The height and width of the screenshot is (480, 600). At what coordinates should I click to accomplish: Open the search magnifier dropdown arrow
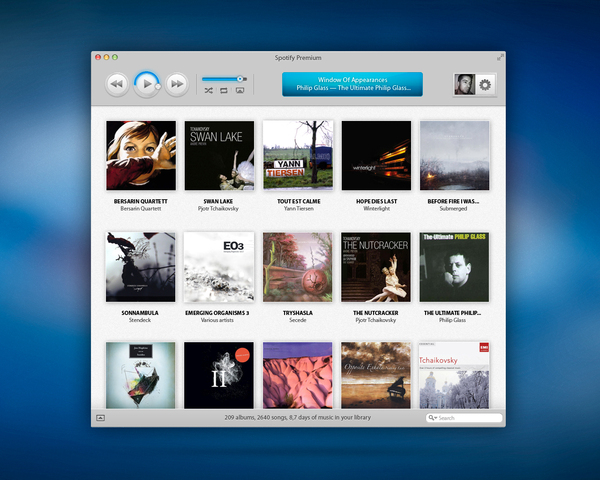click(x=432, y=418)
